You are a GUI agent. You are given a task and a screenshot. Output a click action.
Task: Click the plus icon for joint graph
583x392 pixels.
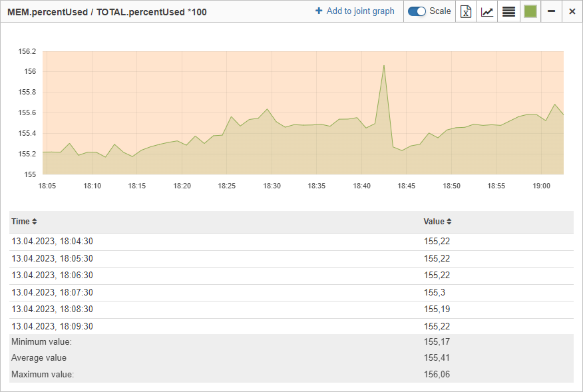point(319,11)
